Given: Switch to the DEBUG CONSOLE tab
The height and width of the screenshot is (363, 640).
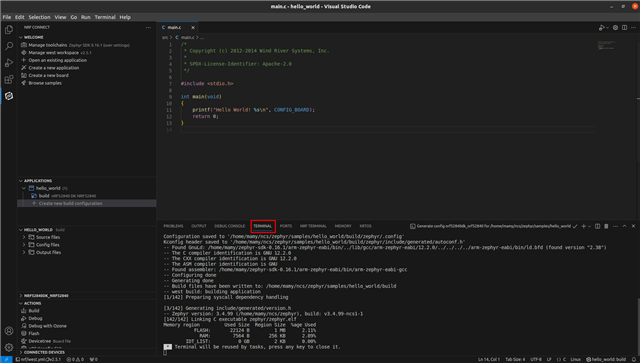Looking at the screenshot, I should click(230, 226).
